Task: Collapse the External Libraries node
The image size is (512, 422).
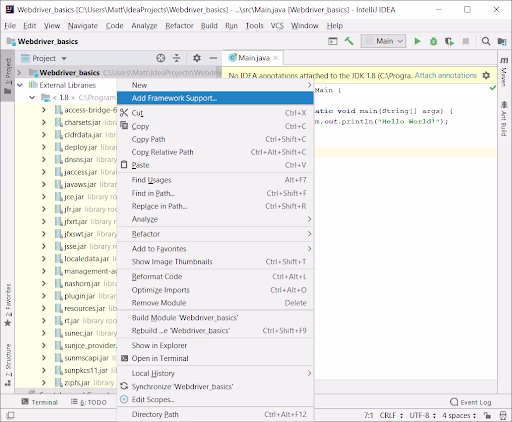Action: click(x=20, y=85)
